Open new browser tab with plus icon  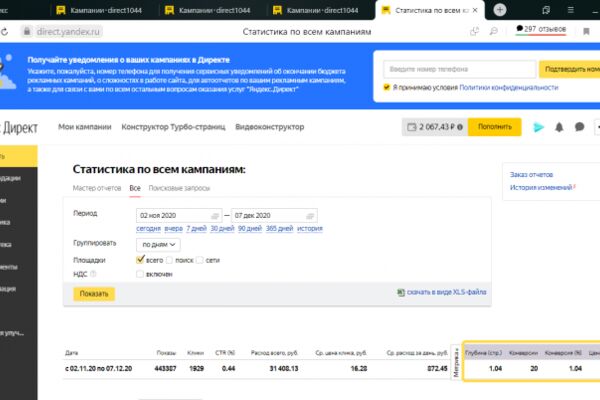(499, 10)
